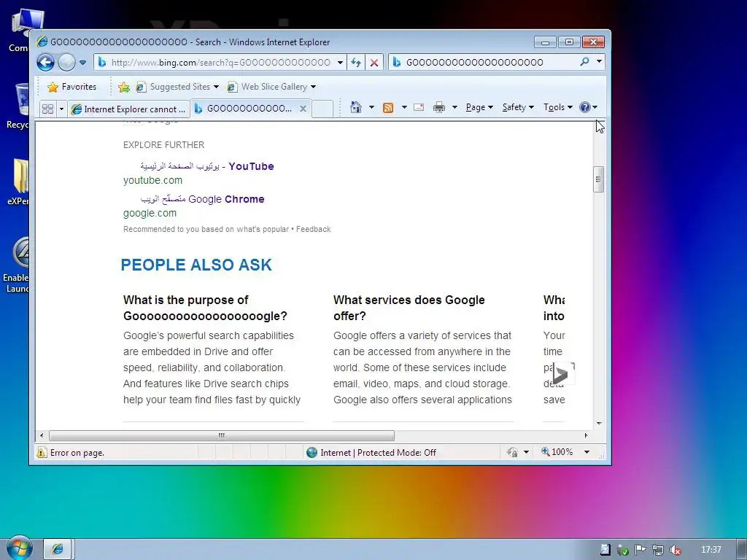Click the magnifier search icon
Viewport: 747px width, 560px height.
pyautogui.click(x=584, y=62)
